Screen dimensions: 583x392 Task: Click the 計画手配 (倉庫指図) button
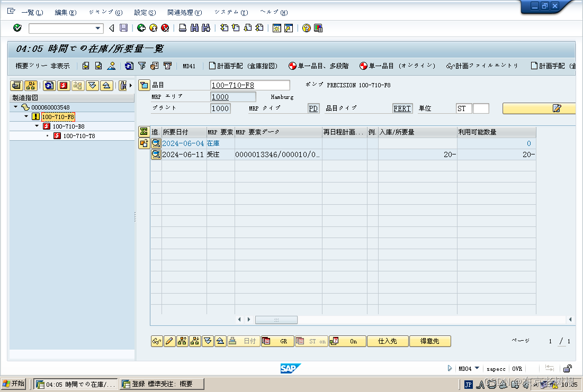tap(243, 66)
